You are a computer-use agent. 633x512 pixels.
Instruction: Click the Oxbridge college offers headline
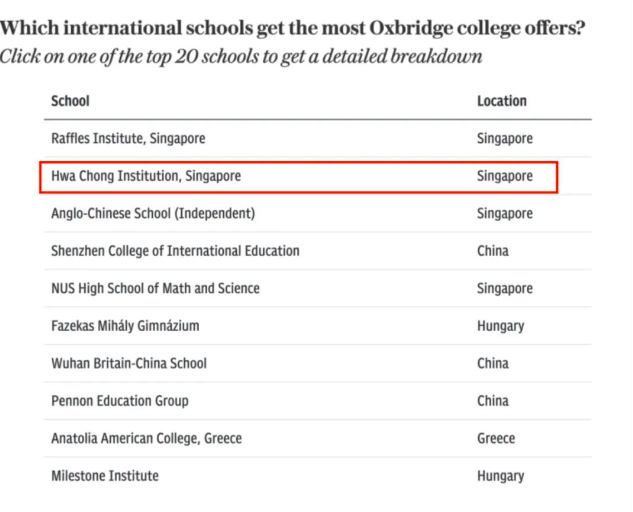point(292,28)
